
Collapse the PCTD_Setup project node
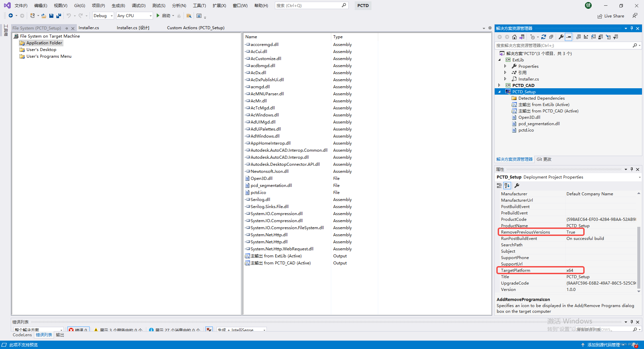tap(499, 92)
